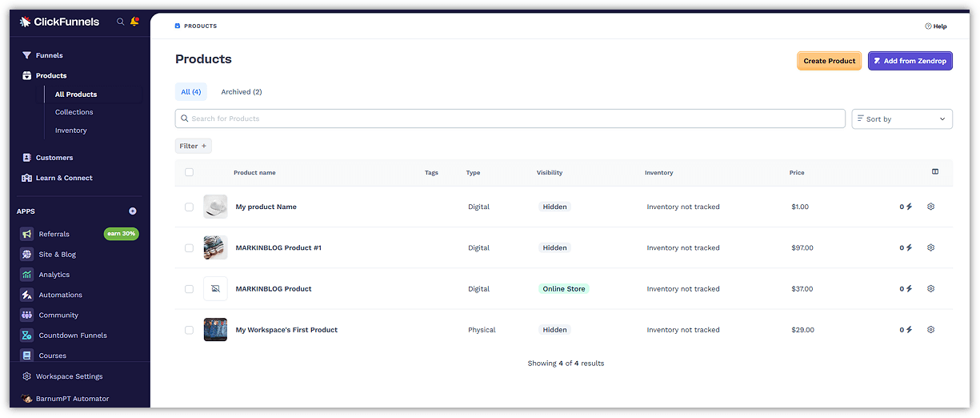Screen dimensions: 980x418
Task: Check the box for MARKINBLOG Product #1
Action: [x=189, y=248]
